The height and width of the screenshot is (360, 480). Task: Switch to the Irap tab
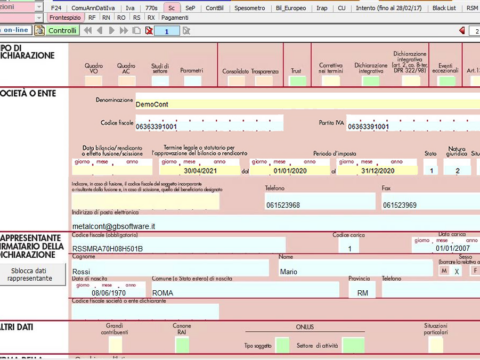pos(322,8)
